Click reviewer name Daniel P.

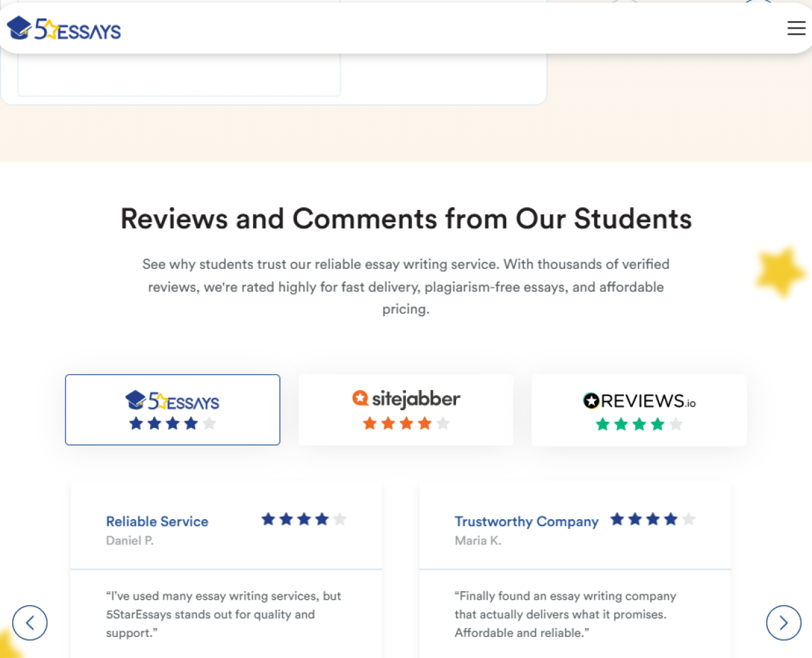(130, 540)
